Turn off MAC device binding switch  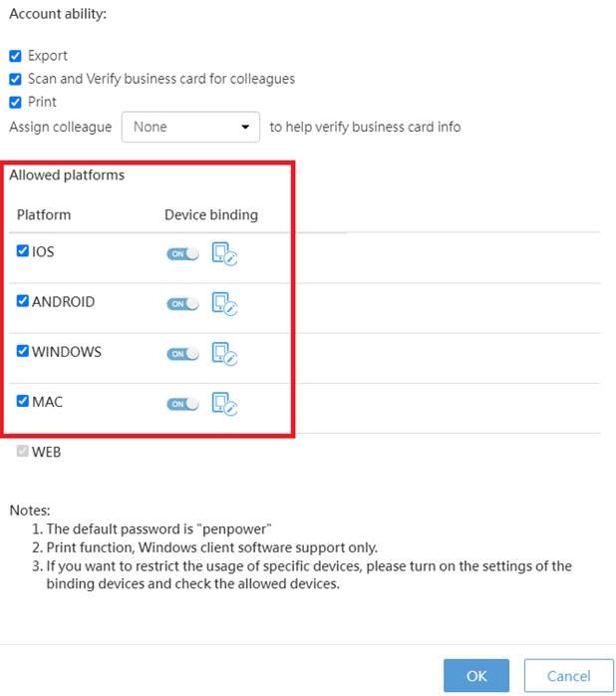coord(182,405)
